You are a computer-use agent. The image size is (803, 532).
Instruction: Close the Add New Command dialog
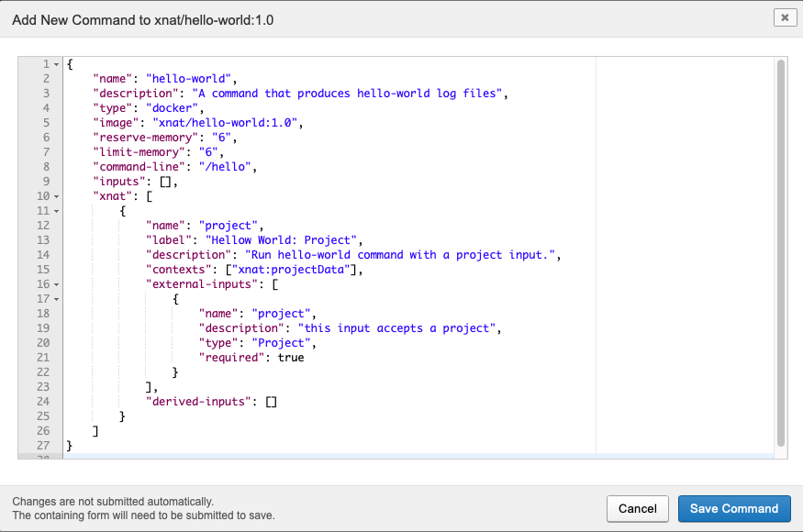(785, 17)
